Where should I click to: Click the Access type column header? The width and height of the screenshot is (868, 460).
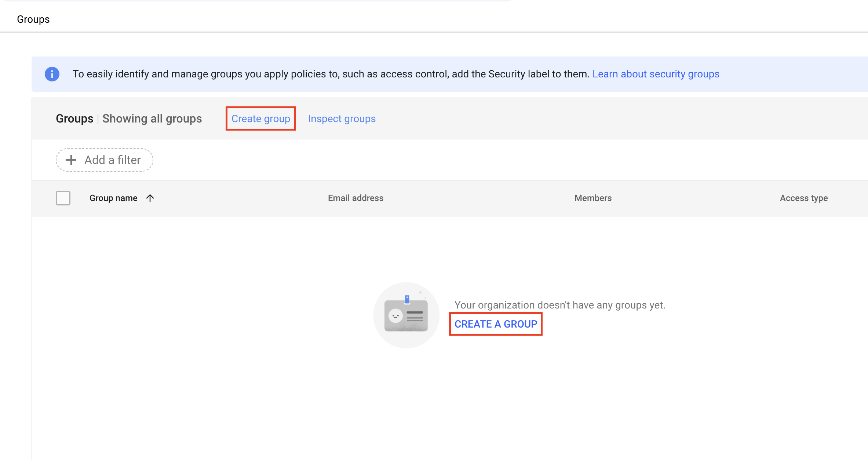(803, 198)
